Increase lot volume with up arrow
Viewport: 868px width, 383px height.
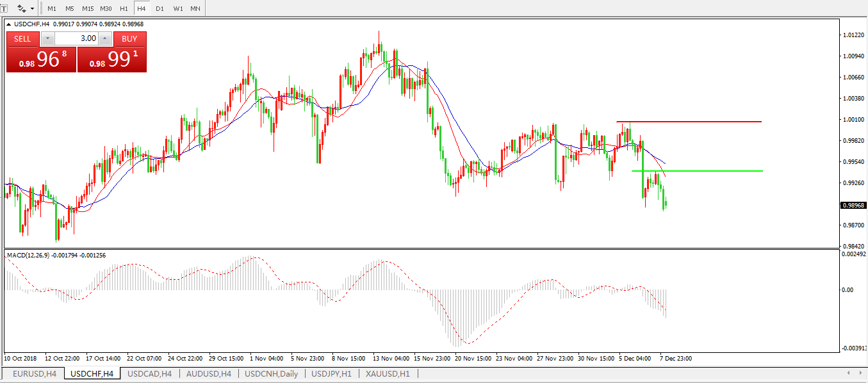pyautogui.click(x=105, y=38)
